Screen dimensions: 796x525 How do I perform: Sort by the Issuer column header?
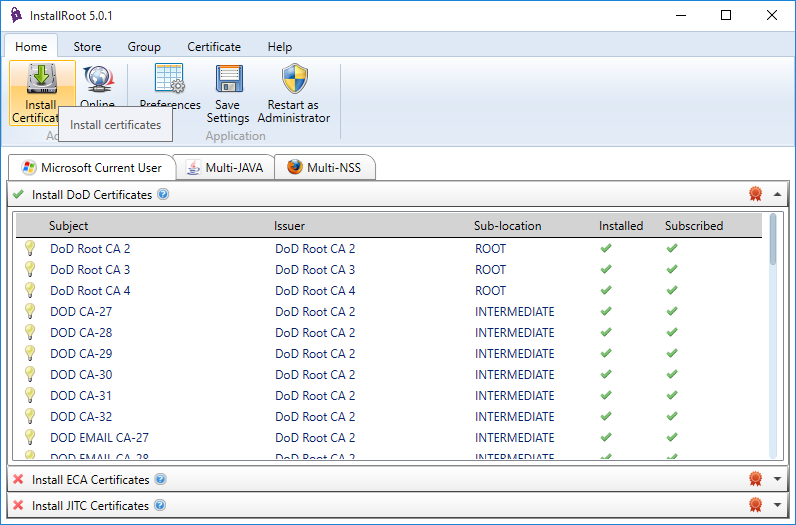tap(289, 226)
